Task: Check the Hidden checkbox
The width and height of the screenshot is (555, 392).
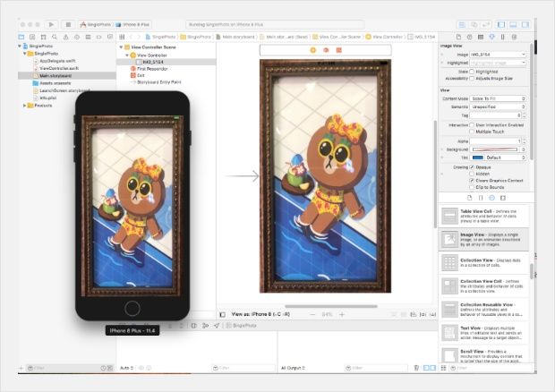Action: [x=472, y=174]
